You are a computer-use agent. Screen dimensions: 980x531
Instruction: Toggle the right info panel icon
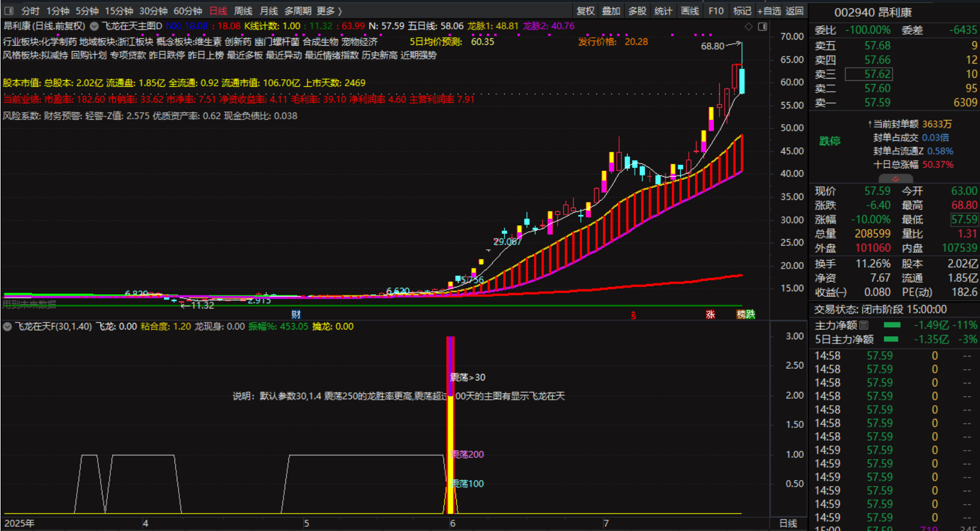click(762, 26)
